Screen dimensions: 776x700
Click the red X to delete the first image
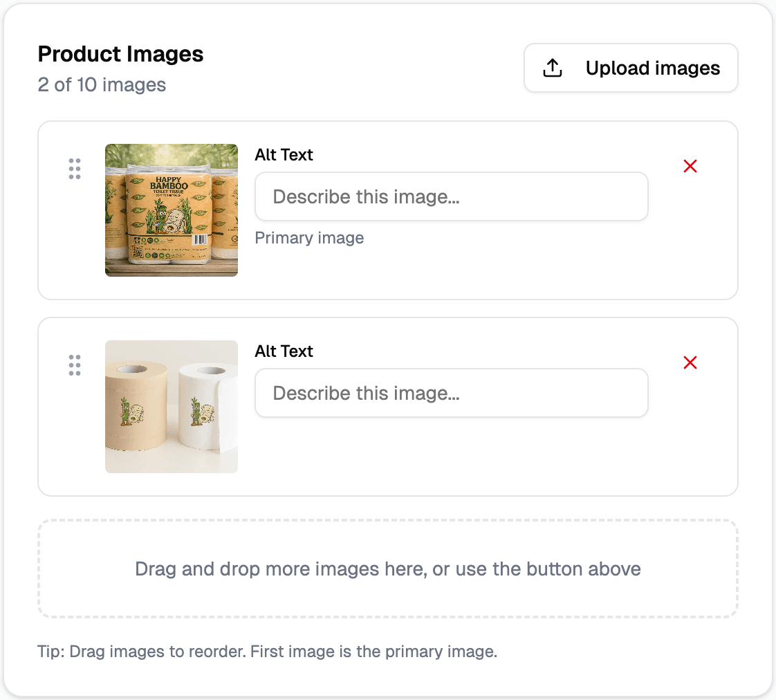(x=690, y=166)
